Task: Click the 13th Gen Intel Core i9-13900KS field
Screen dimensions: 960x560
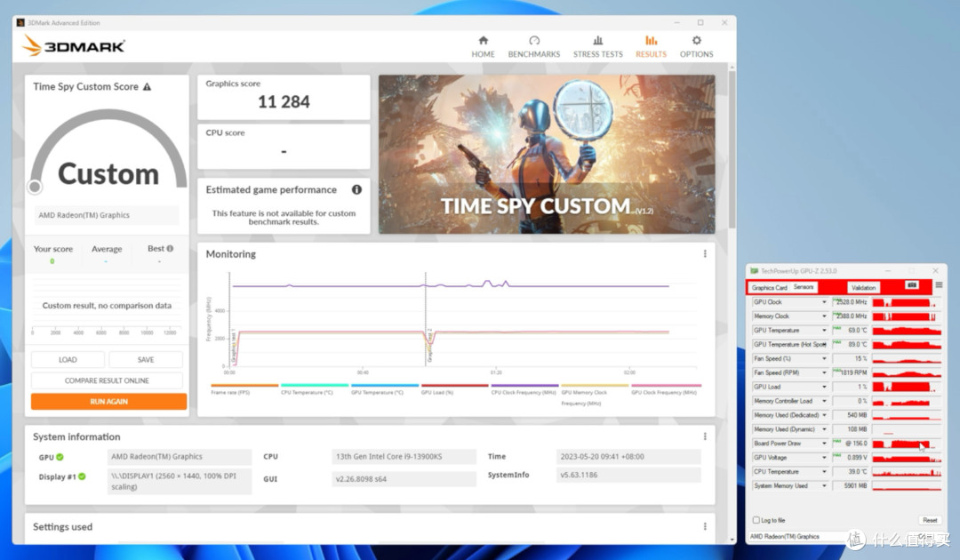Action: coord(404,457)
